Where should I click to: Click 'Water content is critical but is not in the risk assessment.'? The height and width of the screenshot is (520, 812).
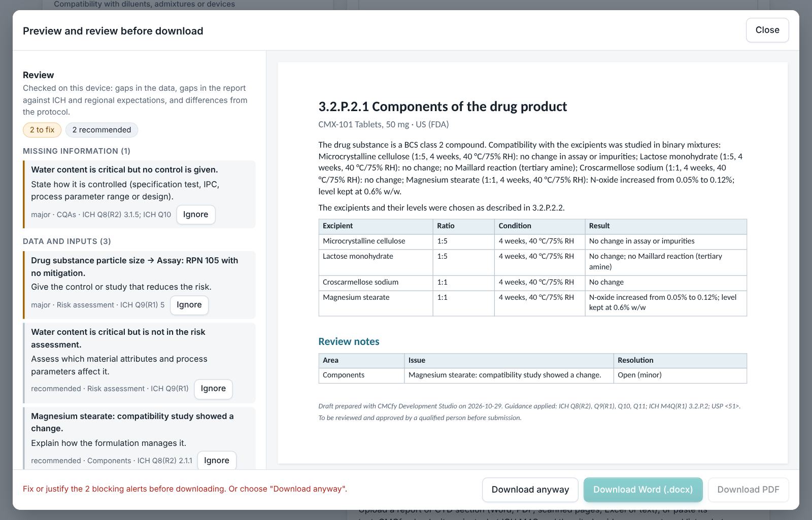[118, 338]
